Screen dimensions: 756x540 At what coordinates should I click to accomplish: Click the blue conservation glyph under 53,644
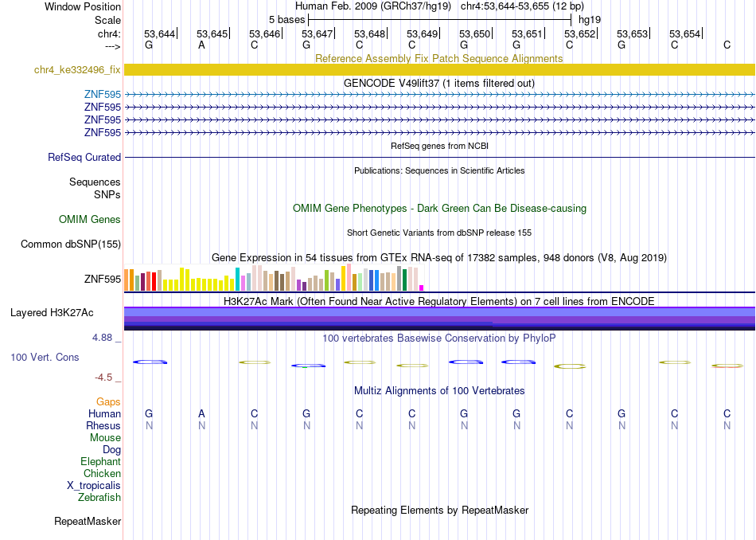click(x=150, y=362)
